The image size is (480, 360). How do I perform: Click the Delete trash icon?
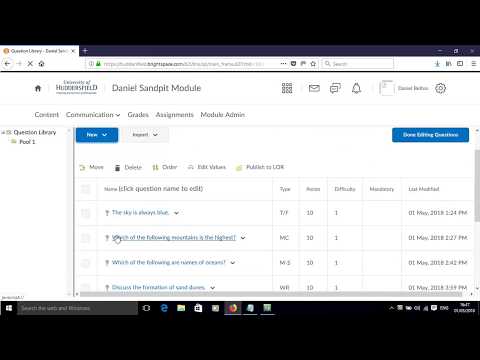[x=117, y=167]
